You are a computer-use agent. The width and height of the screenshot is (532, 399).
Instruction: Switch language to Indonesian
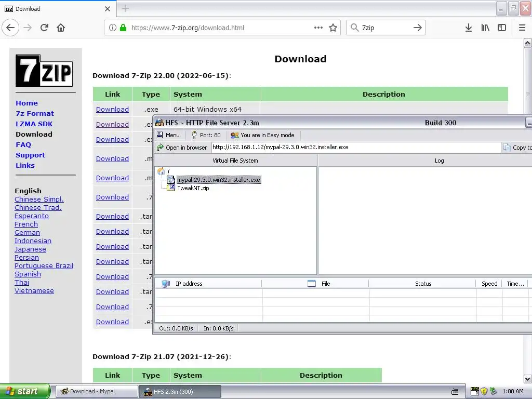click(x=33, y=241)
